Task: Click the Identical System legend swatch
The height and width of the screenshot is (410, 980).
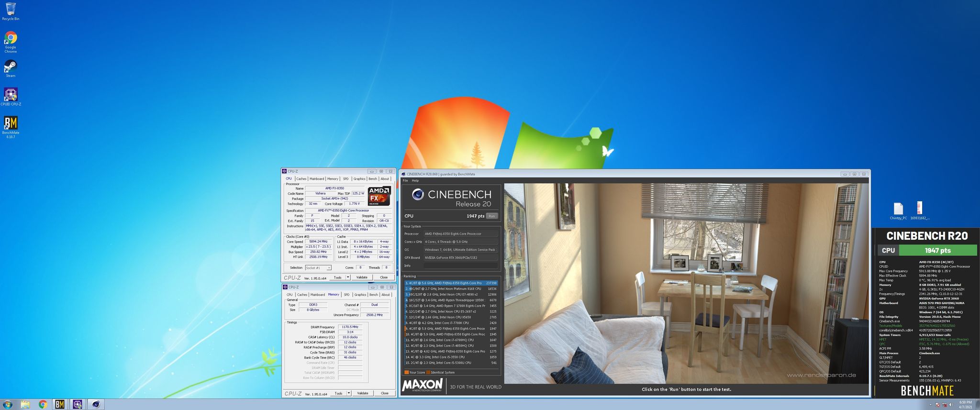Action: point(428,372)
